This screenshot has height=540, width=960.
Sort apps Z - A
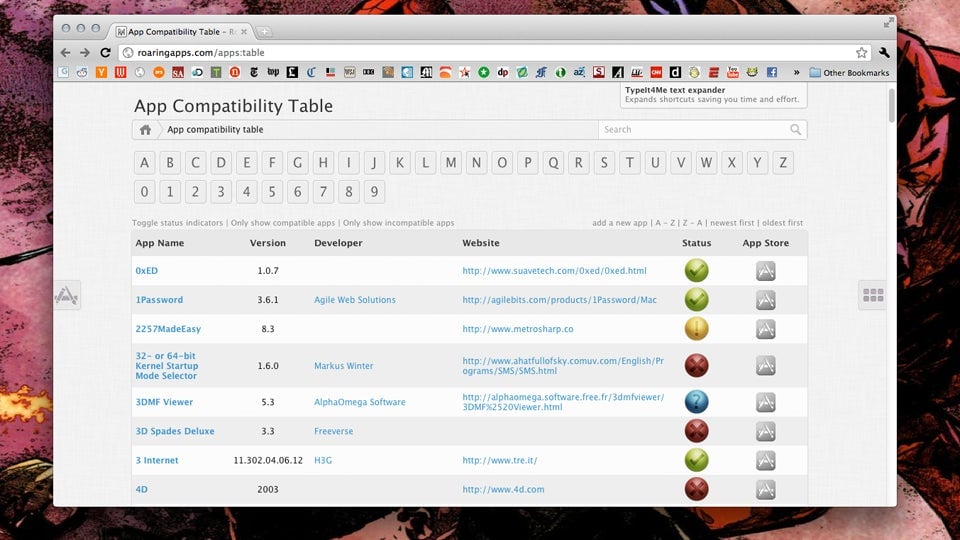coord(692,223)
